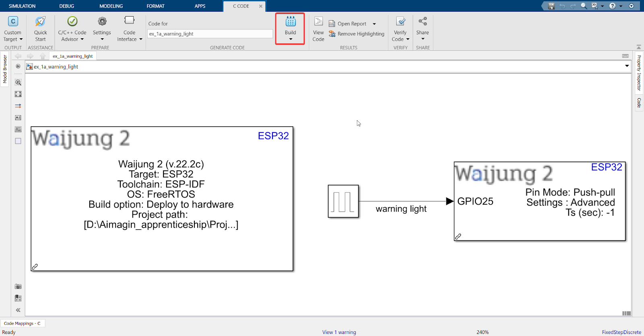Click the Code for model name field
This screenshot has height=336, width=644.
[x=210, y=34]
